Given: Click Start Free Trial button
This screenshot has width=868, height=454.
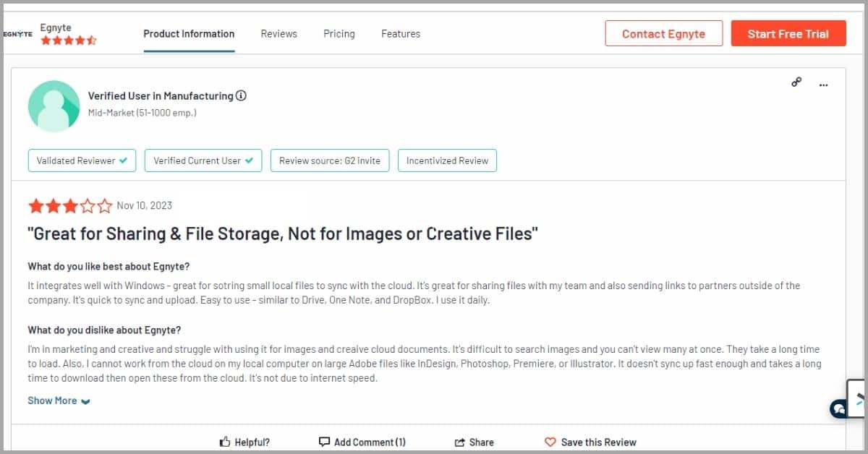Looking at the screenshot, I should [788, 33].
